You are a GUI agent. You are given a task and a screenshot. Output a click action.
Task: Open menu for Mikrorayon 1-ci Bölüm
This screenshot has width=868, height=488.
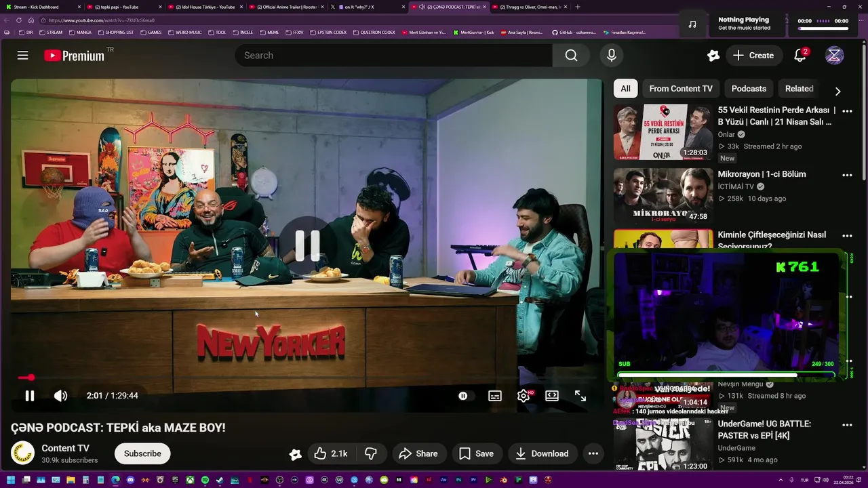pyautogui.click(x=847, y=176)
